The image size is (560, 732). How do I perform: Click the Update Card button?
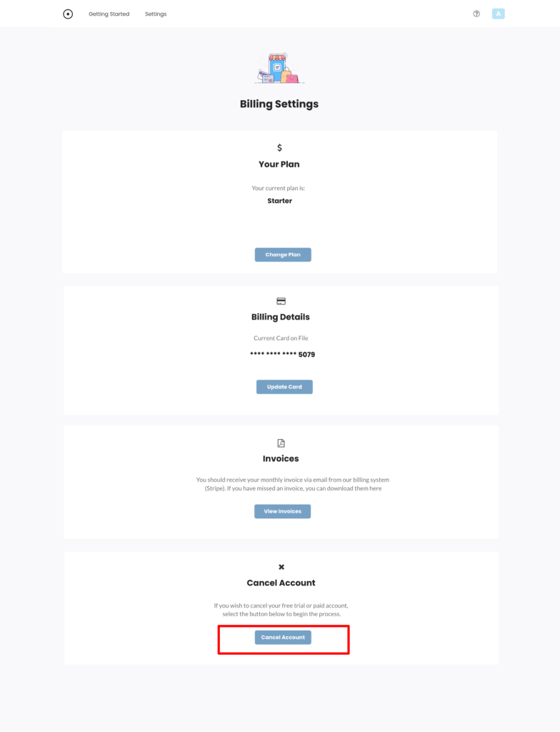click(x=284, y=387)
